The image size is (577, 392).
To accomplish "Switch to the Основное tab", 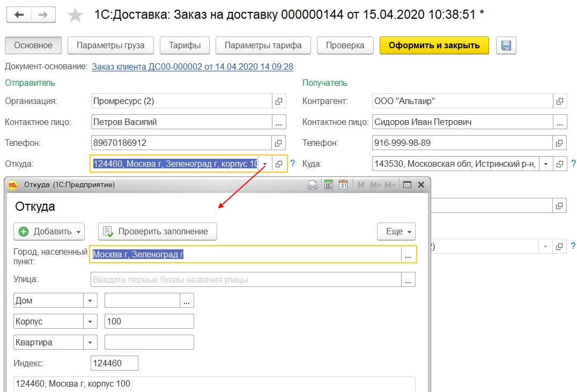I will [x=33, y=45].
